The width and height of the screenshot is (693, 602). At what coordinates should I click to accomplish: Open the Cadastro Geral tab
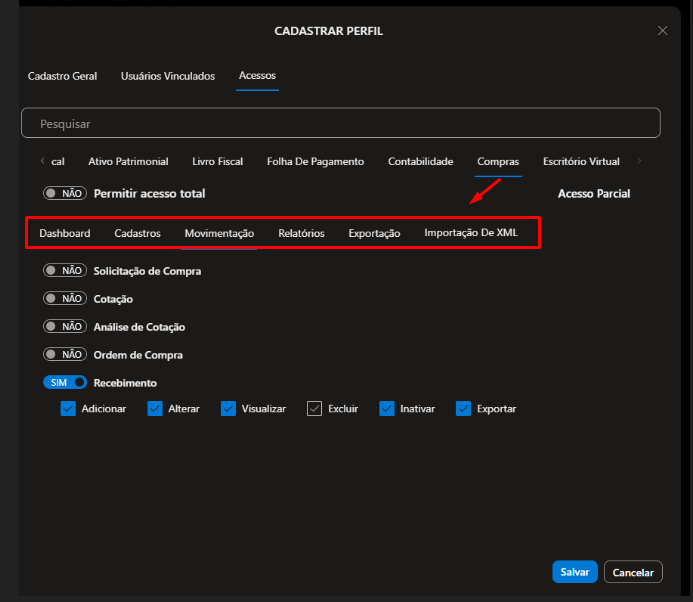tap(62, 76)
